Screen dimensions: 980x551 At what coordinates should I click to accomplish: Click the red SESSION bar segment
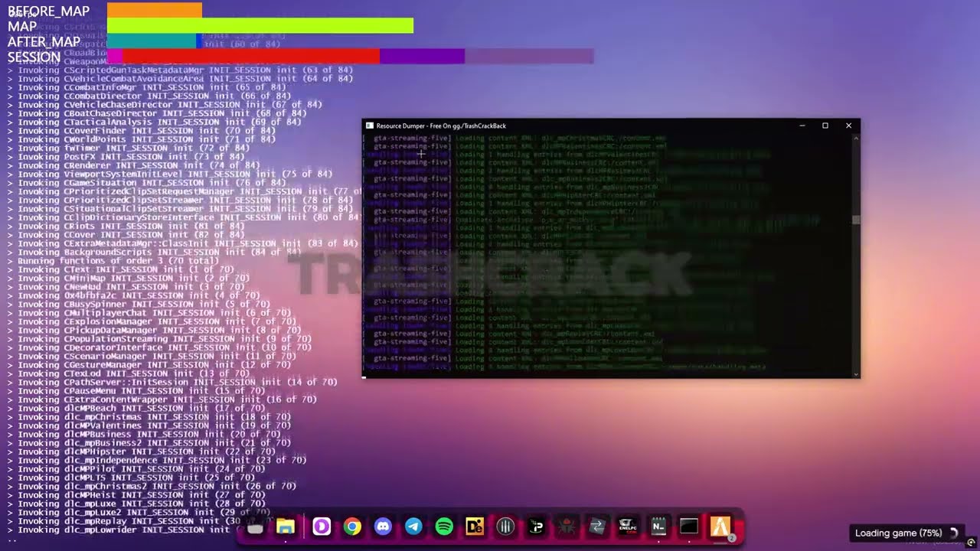251,57
